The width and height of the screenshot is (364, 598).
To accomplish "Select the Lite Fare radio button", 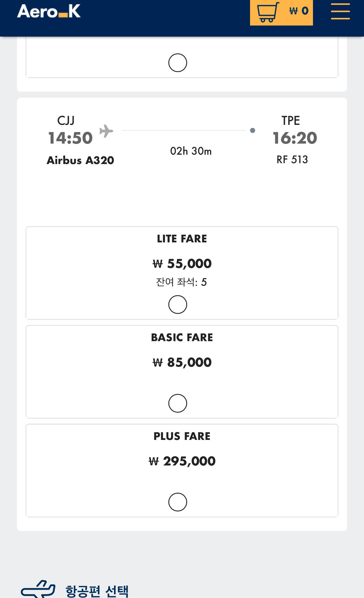I will tap(178, 305).
